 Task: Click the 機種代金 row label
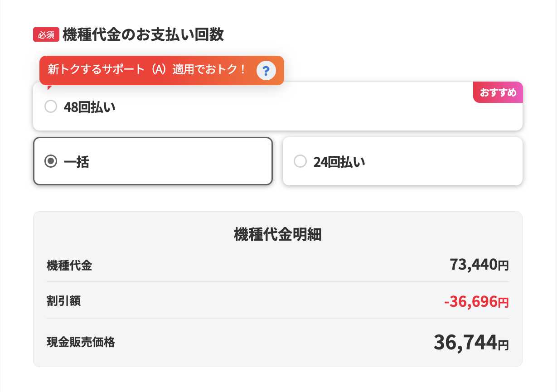click(x=69, y=266)
